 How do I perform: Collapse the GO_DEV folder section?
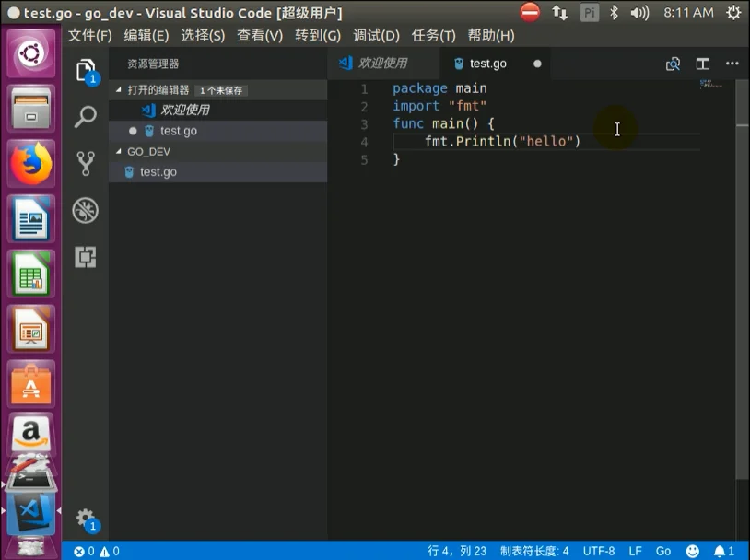pos(118,151)
